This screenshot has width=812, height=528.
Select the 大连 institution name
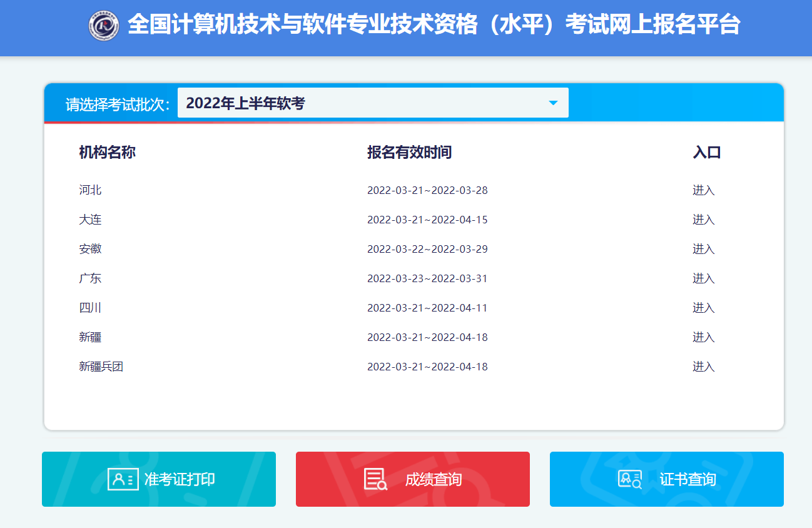click(90, 220)
